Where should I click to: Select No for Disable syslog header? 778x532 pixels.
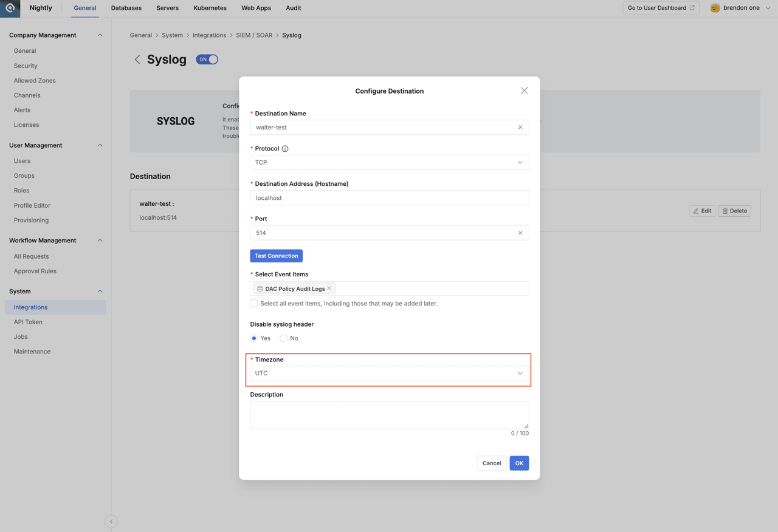tap(283, 338)
